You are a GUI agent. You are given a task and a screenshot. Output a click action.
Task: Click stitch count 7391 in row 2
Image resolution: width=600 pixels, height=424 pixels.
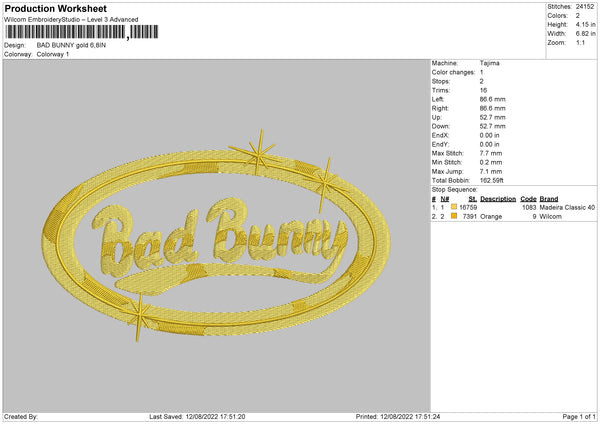point(470,217)
